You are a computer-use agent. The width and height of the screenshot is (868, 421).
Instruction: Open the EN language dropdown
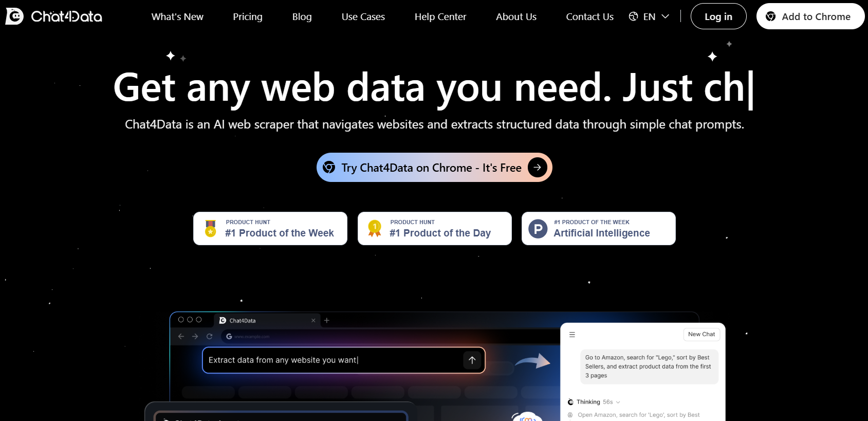pyautogui.click(x=649, y=16)
